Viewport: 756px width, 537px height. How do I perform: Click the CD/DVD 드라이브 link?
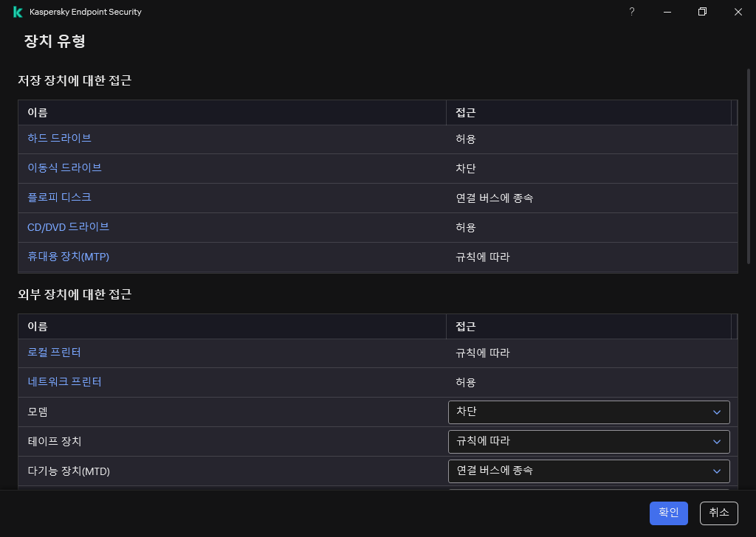point(69,227)
